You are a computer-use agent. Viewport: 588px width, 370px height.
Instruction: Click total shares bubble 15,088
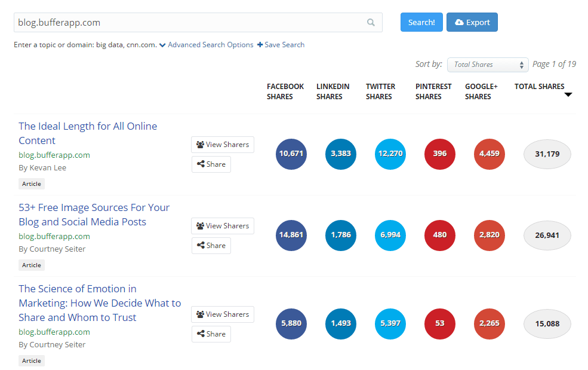[x=547, y=324]
